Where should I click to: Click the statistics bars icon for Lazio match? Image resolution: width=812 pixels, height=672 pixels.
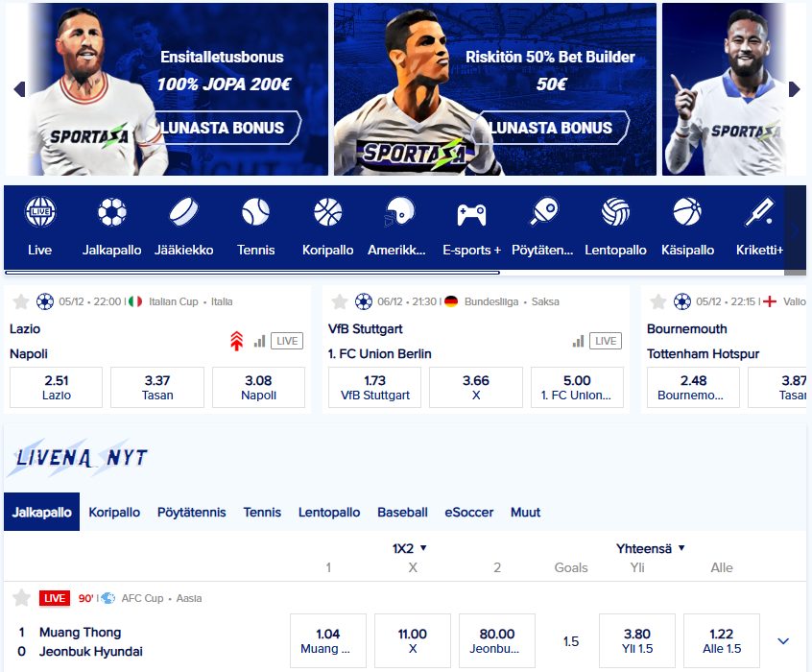point(260,341)
